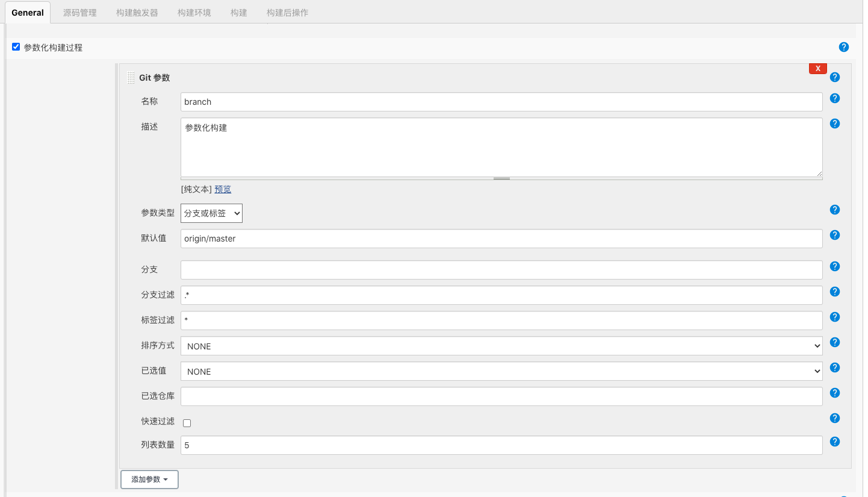The height and width of the screenshot is (497, 868).
Task: Show help for 已选仓库 field
Action: (x=834, y=393)
